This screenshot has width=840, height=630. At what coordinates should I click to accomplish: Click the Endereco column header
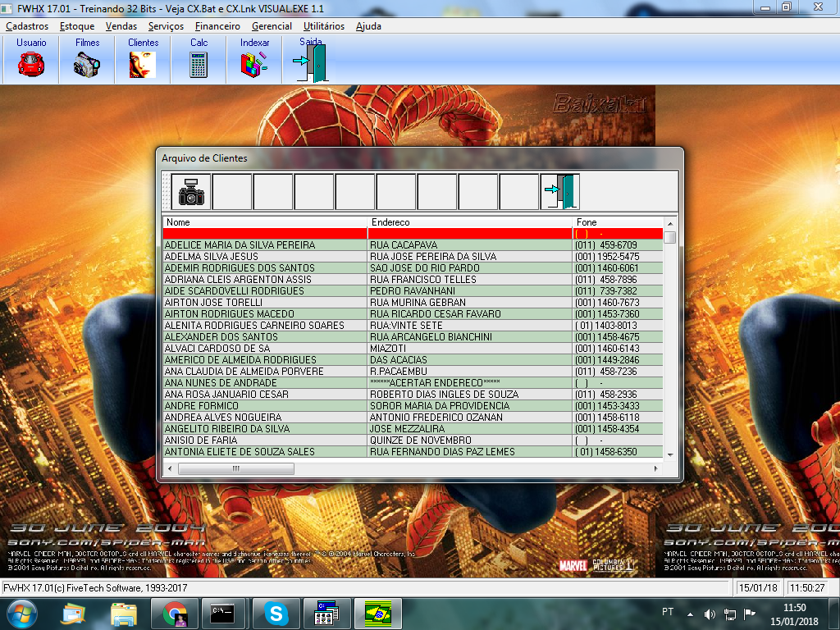click(470, 222)
